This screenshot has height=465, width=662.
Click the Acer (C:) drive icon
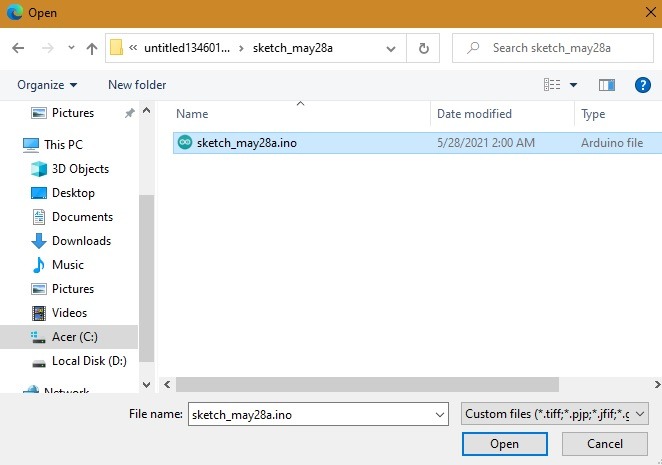(x=38, y=337)
